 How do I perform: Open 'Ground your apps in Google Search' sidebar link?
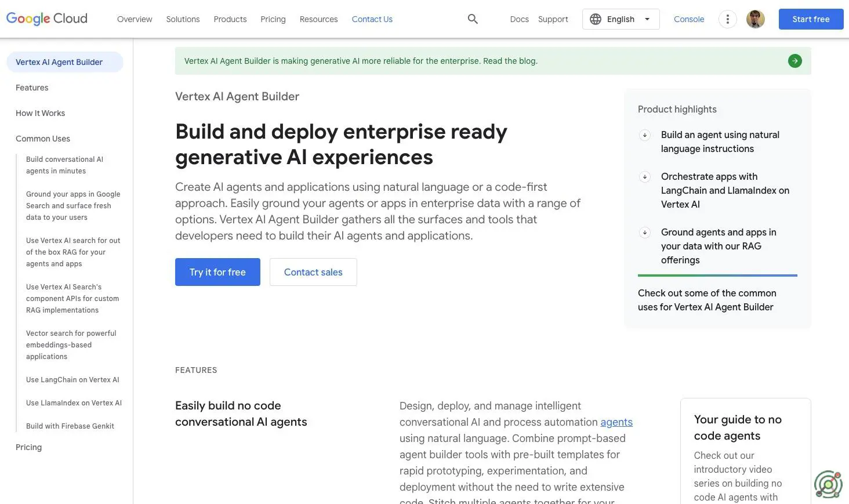point(73,206)
